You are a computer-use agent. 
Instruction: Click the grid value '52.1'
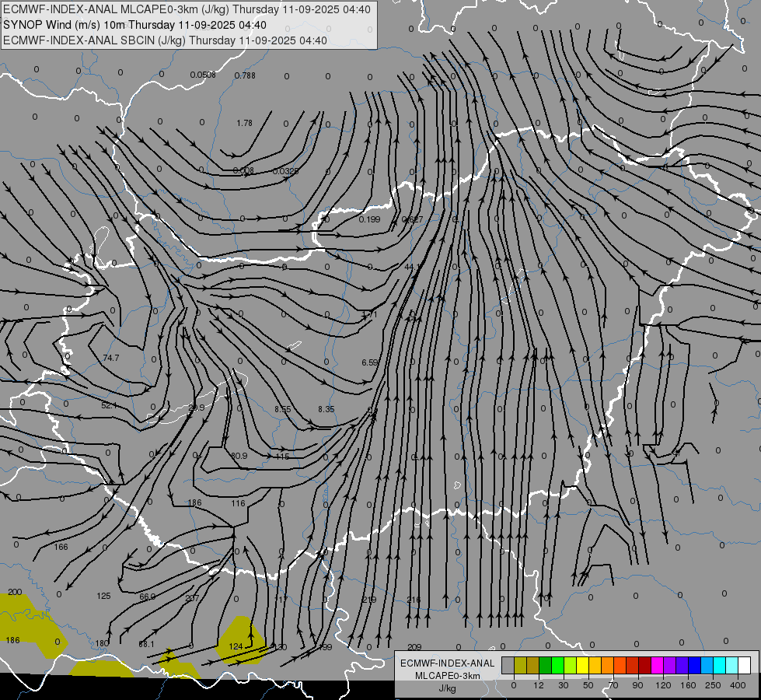coord(109,405)
